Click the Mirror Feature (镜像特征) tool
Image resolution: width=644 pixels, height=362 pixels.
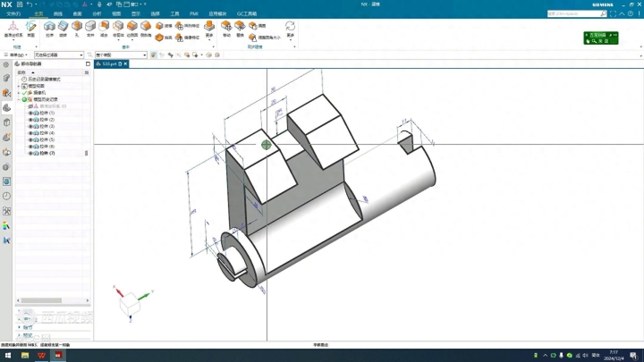point(187,38)
